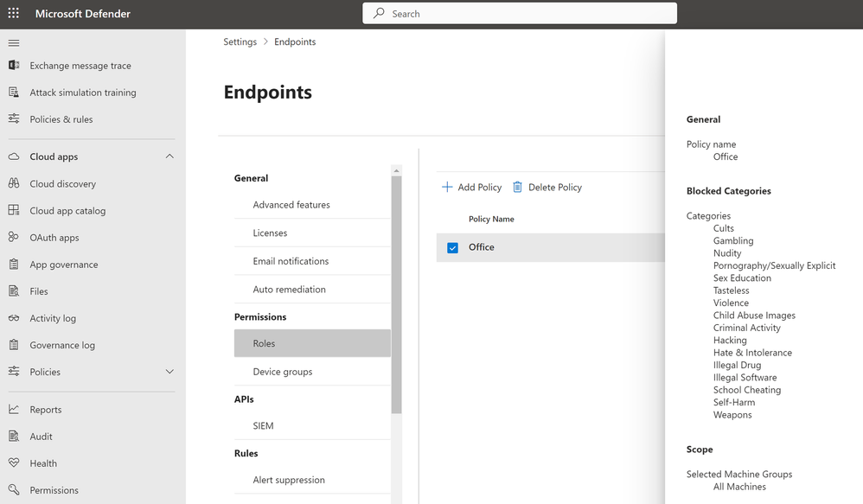Click the Search input box

[x=519, y=14]
